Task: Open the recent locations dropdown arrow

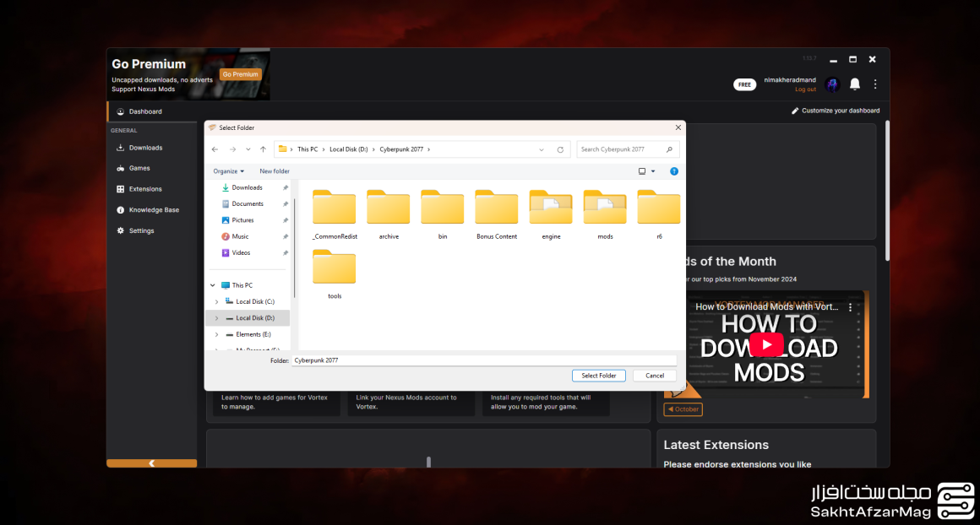Action: point(248,150)
